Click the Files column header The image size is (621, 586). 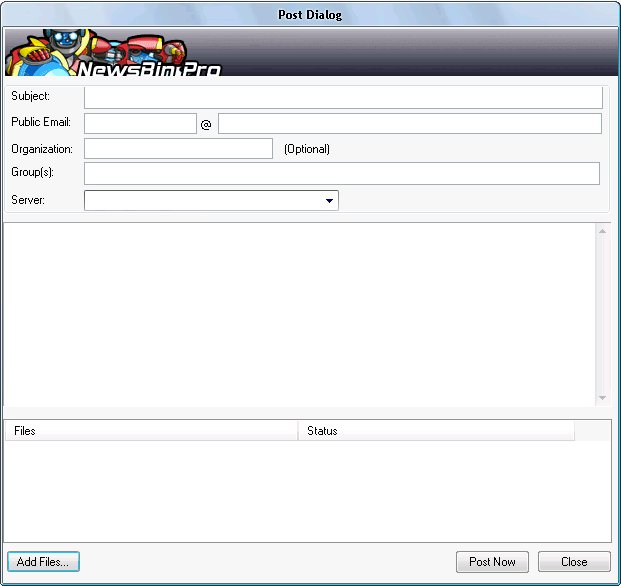[x=151, y=431]
